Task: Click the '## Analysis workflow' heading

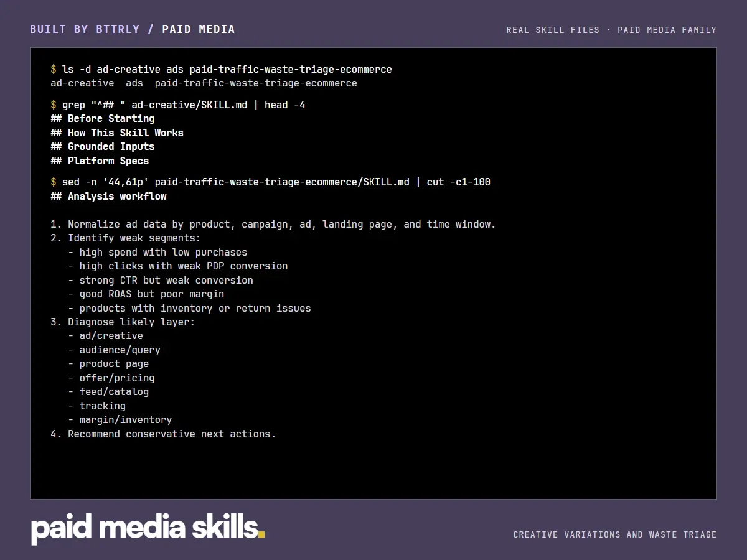Action: point(108,197)
